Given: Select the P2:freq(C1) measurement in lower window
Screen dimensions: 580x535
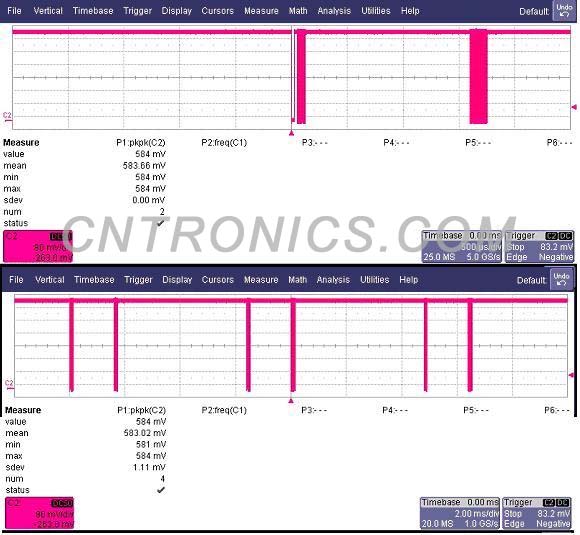Looking at the screenshot, I should point(224,410).
